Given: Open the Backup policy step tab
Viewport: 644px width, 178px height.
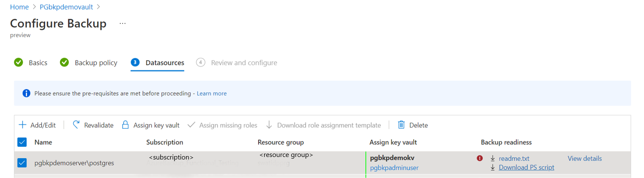Looking at the screenshot, I should point(96,63).
